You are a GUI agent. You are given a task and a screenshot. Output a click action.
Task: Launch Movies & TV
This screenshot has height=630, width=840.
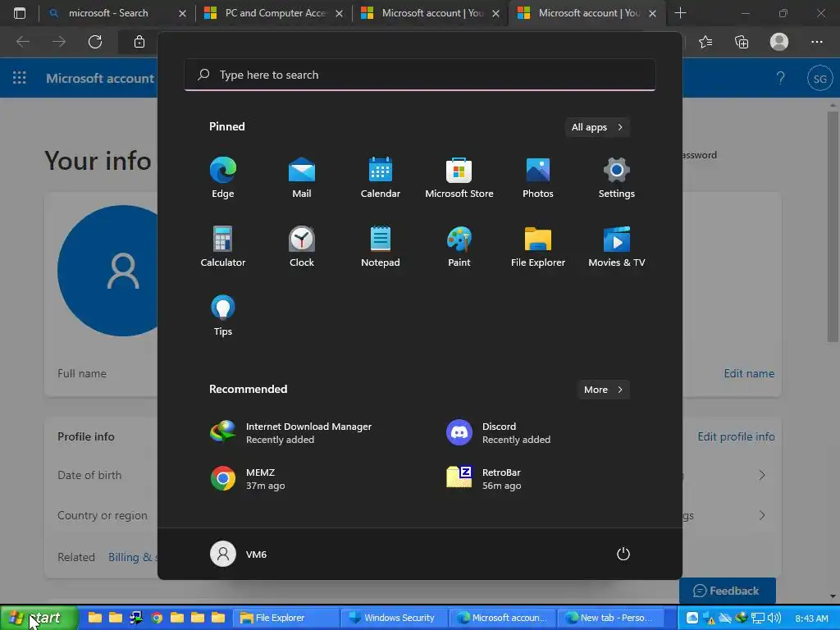click(x=617, y=247)
